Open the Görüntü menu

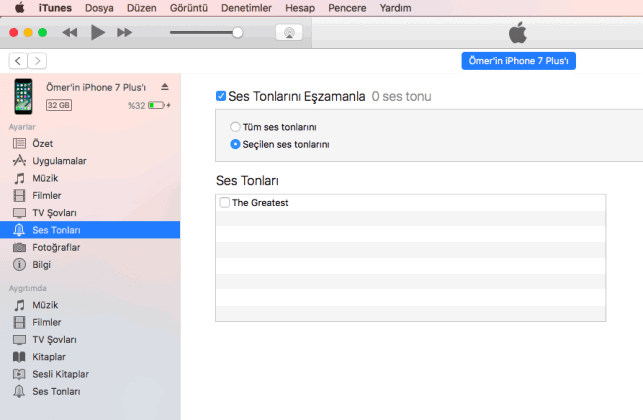click(189, 8)
